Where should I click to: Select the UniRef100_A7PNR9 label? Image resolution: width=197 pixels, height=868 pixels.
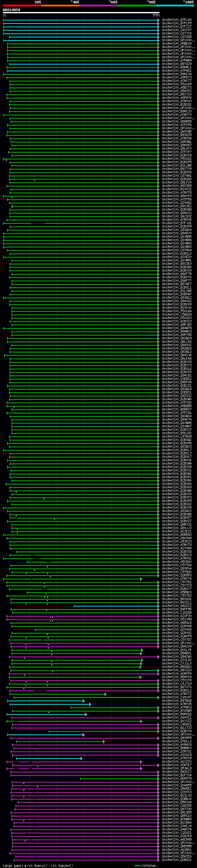[177, 60]
